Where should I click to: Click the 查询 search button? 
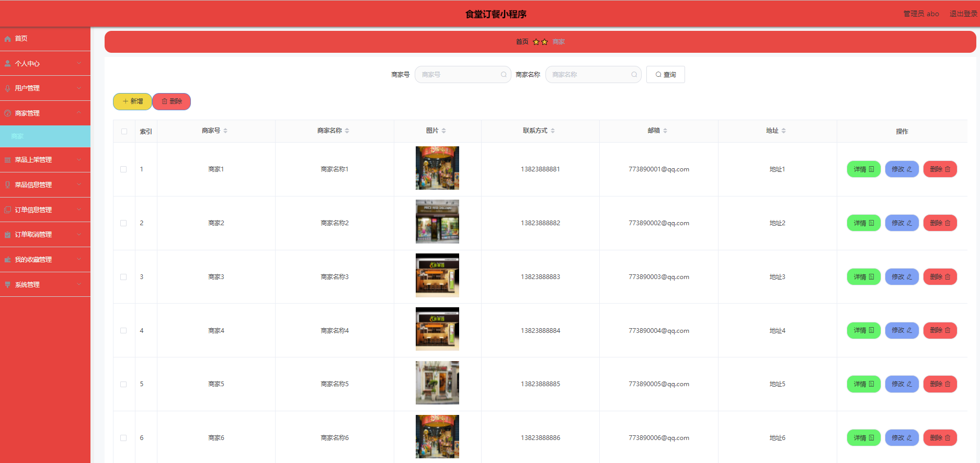coord(665,75)
